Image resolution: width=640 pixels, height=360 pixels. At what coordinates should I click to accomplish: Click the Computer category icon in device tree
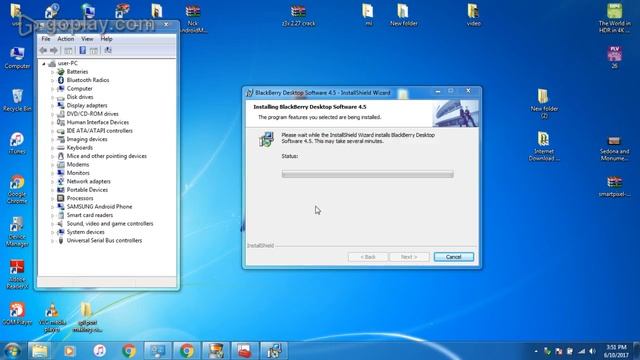click(60, 89)
